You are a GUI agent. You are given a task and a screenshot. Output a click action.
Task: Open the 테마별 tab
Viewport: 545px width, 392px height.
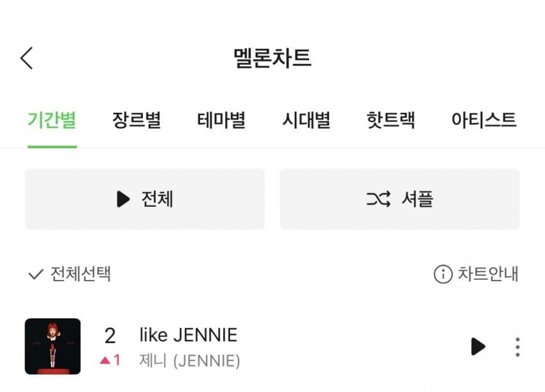click(221, 120)
